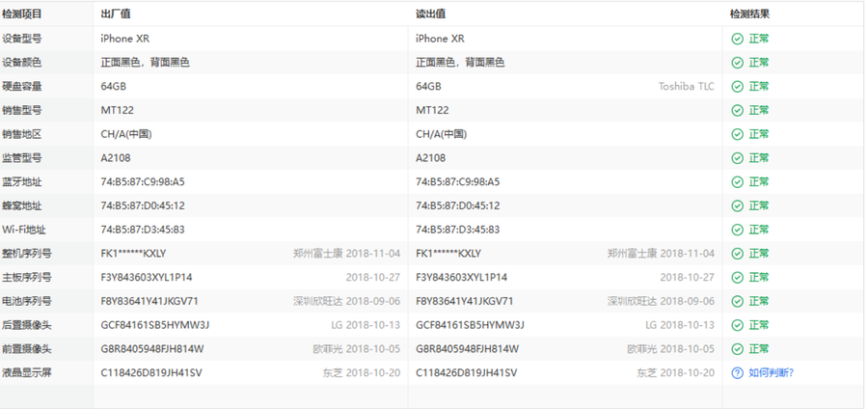Viewport: 868px width, 409px height.
Task: Click factory value 64GB
Action: 114,87
